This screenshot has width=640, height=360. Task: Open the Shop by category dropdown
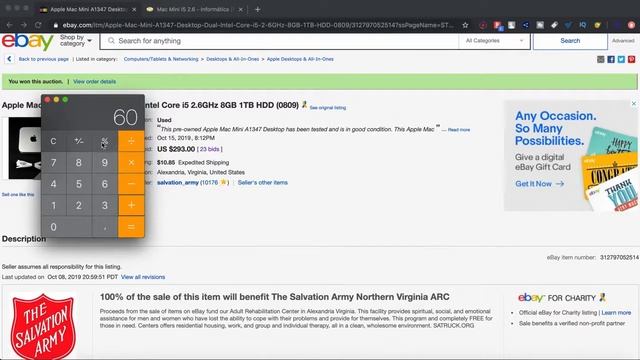click(x=76, y=40)
